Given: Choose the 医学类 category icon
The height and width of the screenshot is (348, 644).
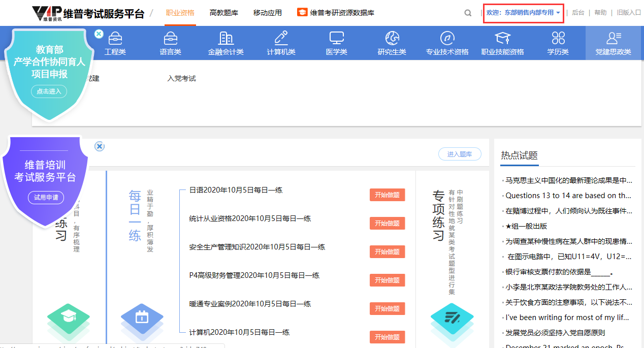Looking at the screenshot, I should coord(336,39).
